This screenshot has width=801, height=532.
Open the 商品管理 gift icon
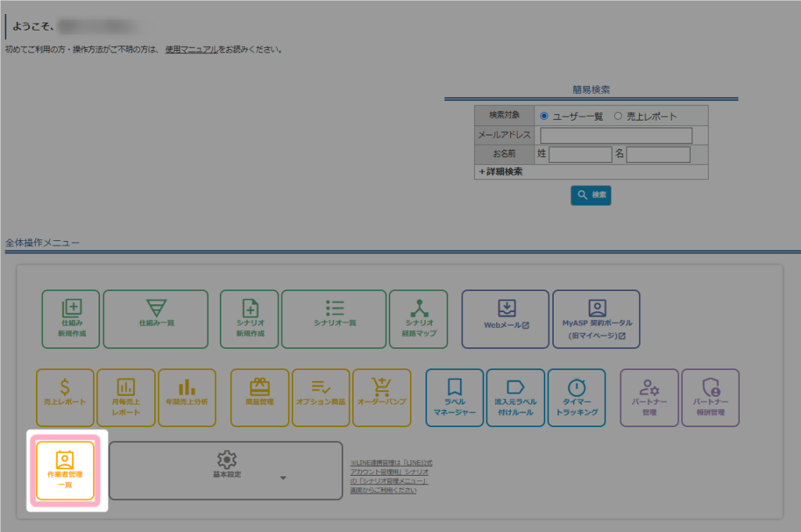pyautogui.click(x=260, y=397)
